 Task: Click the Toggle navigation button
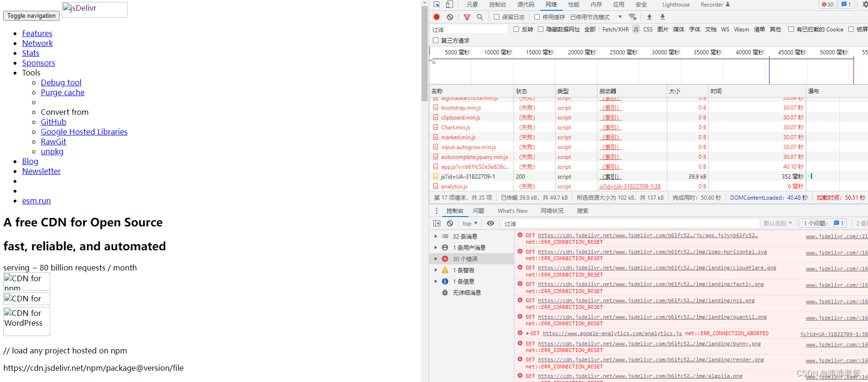pos(31,15)
